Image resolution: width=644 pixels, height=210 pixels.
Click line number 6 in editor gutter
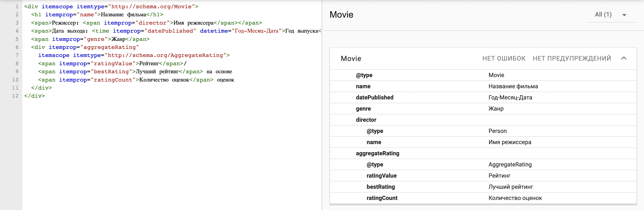[17, 47]
